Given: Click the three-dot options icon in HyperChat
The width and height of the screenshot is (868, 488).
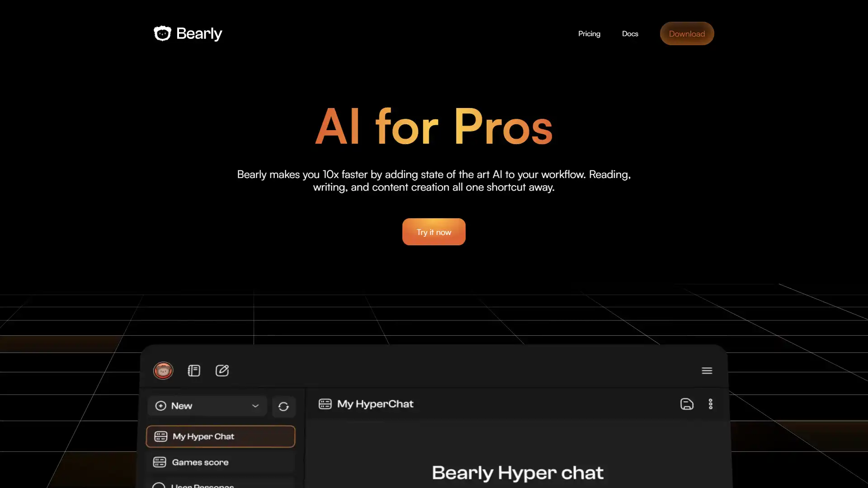Looking at the screenshot, I should tap(710, 404).
